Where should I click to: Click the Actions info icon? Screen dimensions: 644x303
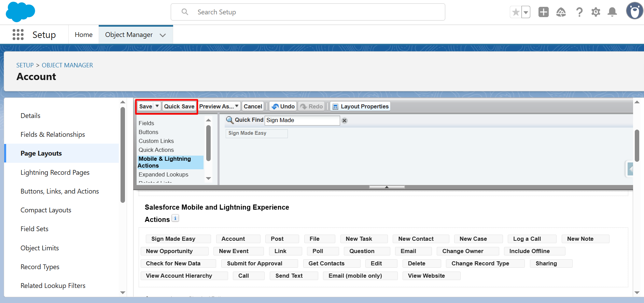[175, 218]
